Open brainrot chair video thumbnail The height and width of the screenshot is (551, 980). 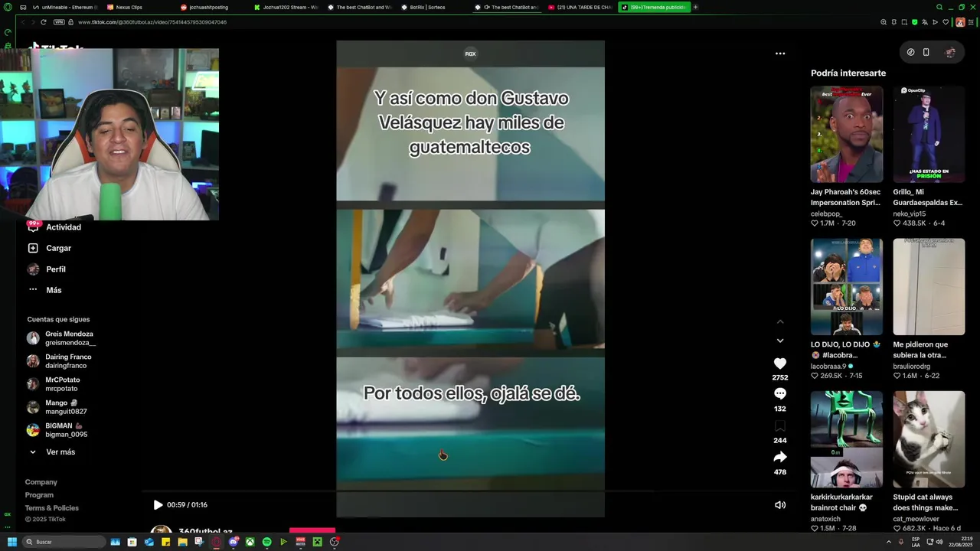[x=847, y=439]
